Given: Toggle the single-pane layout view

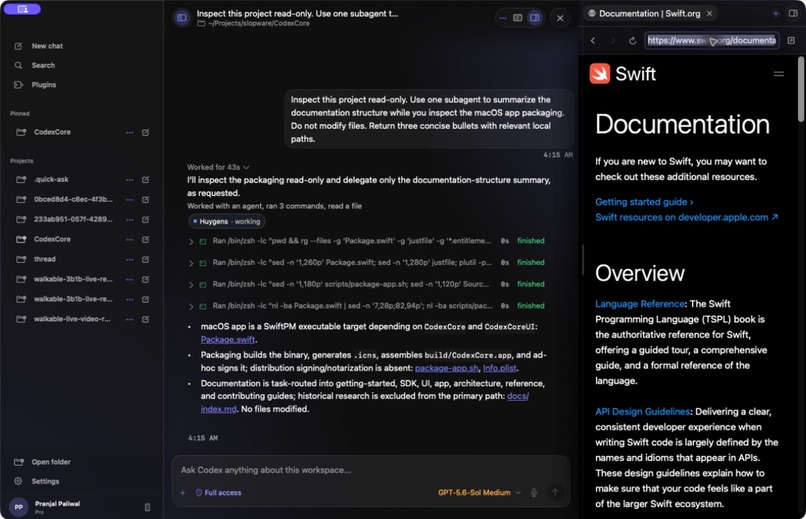Looking at the screenshot, I should 518,18.
